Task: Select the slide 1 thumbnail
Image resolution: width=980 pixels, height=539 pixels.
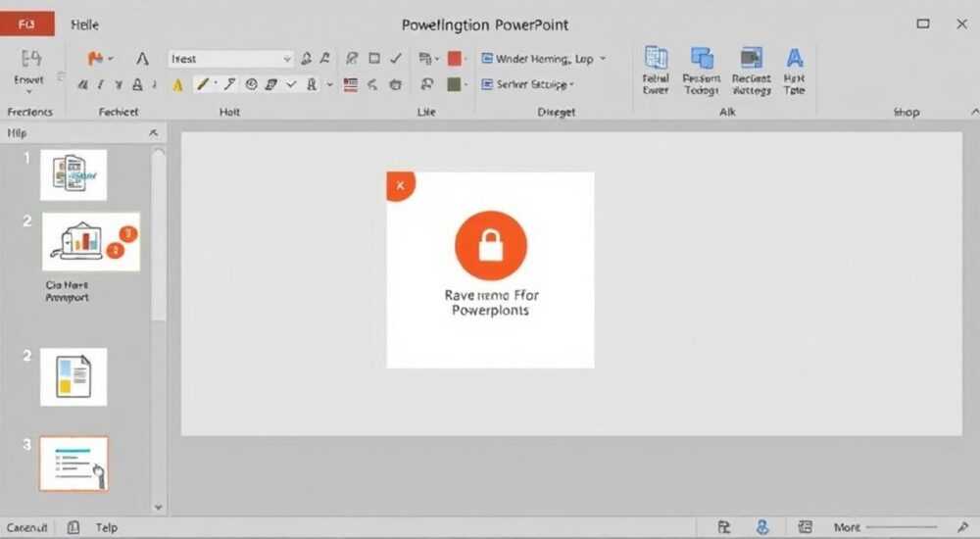Action: [73, 174]
